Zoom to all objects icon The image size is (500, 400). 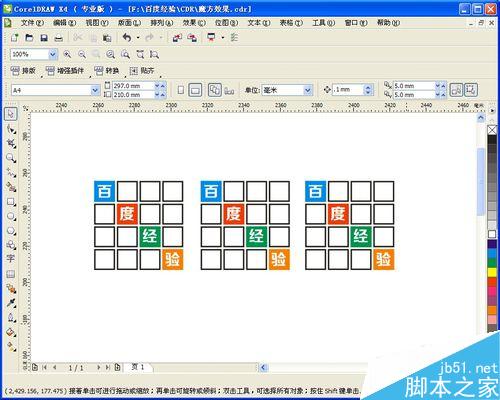click(111, 54)
